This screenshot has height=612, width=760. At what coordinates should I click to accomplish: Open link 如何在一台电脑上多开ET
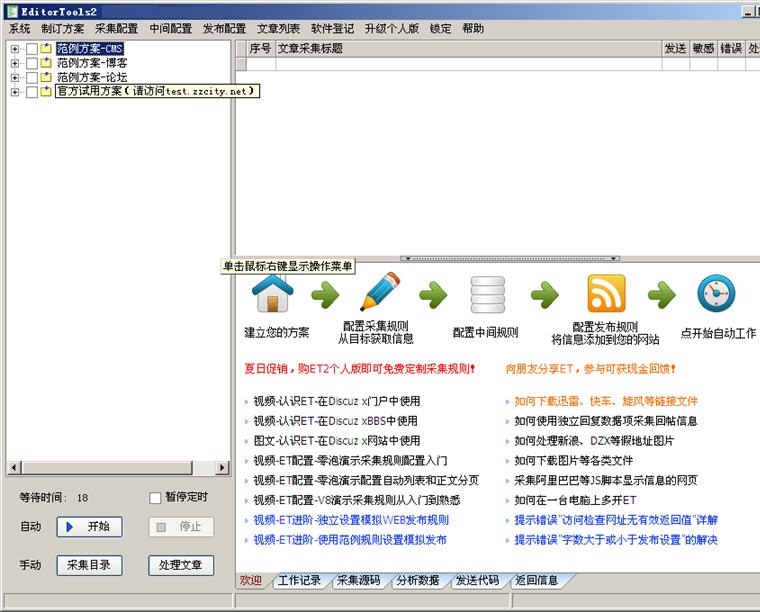[x=575, y=500]
